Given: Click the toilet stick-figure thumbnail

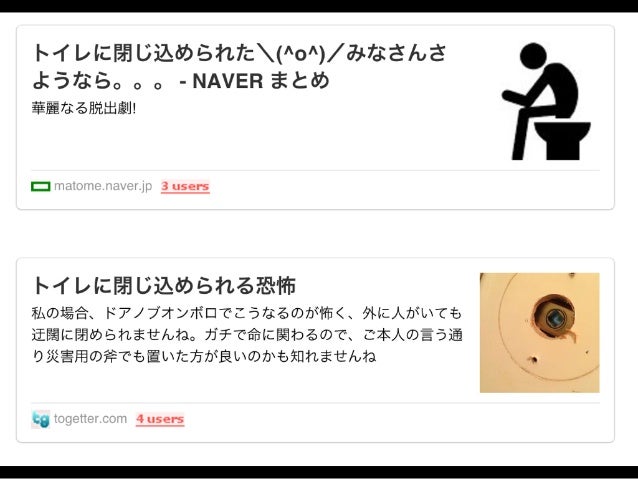Looking at the screenshot, I should [x=546, y=101].
